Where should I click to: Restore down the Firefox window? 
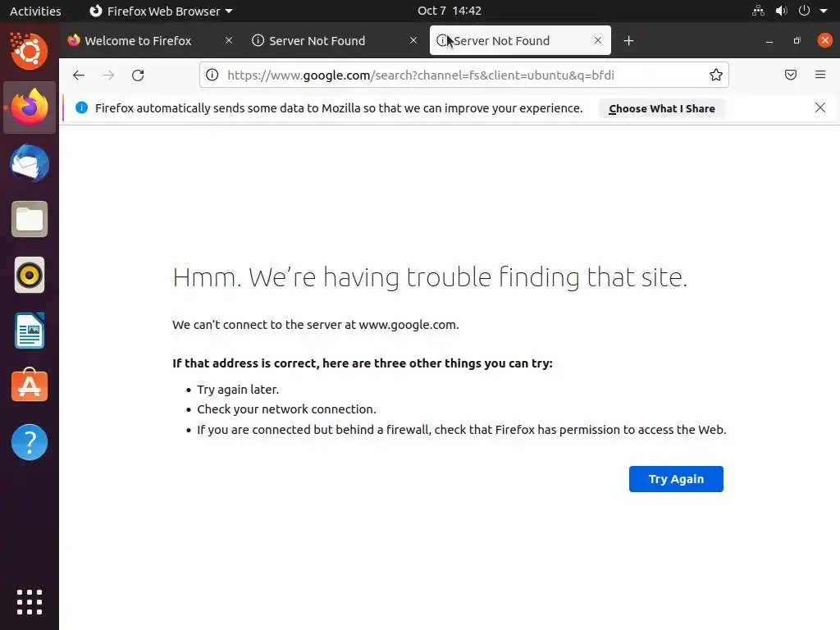click(797, 41)
